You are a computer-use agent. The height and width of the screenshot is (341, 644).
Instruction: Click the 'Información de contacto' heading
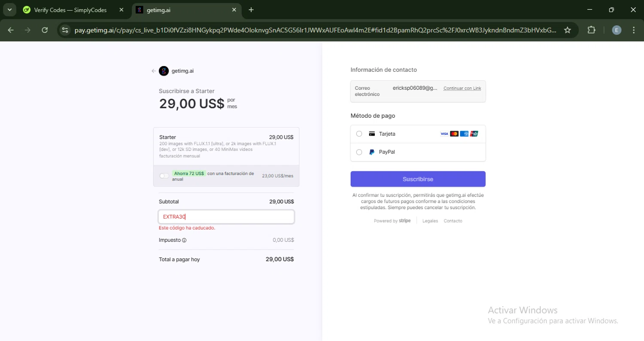click(383, 70)
